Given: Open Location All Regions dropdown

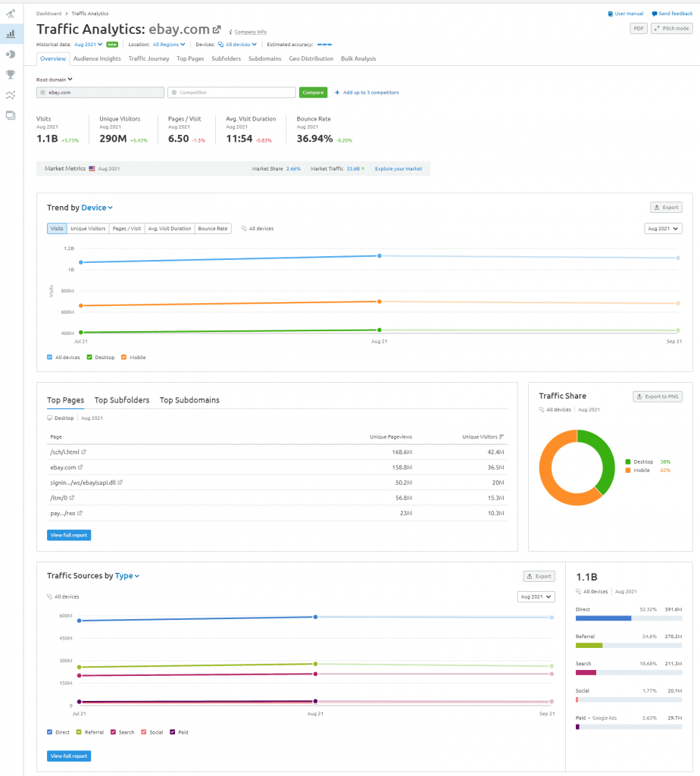Looking at the screenshot, I should pyautogui.click(x=169, y=45).
